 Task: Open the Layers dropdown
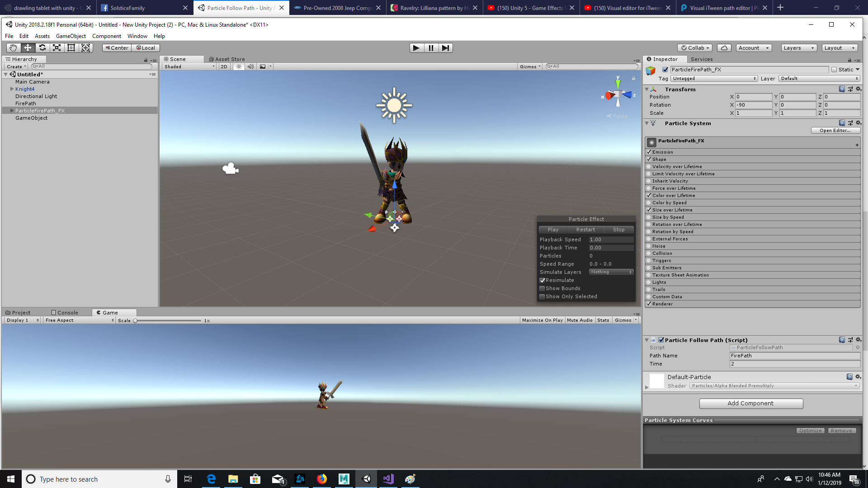point(798,47)
